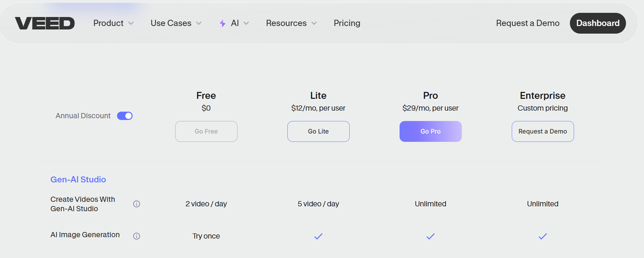Click the '2 video / day' cell
644x258 pixels.
point(206,204)
